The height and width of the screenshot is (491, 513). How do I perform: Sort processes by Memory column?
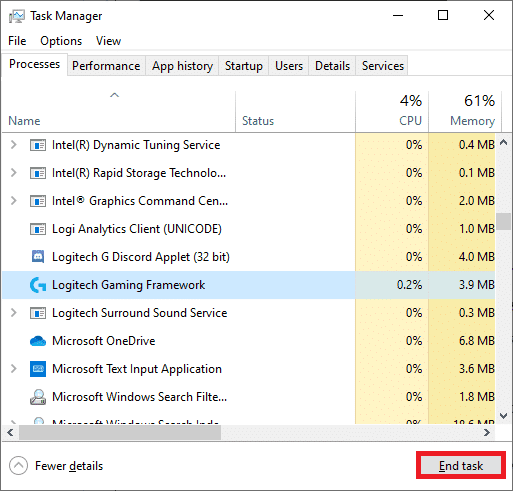(465, 111)
